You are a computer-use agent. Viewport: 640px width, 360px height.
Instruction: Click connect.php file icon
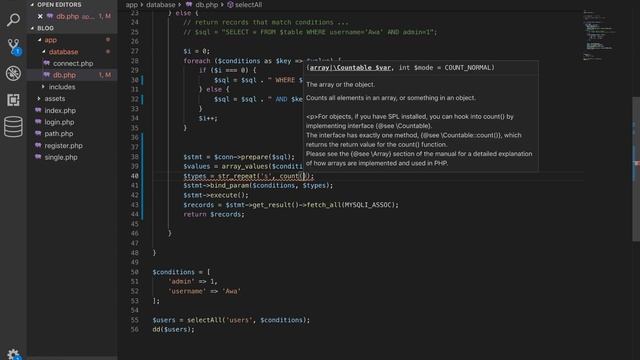pyautogui.click(x=47, y=63)
